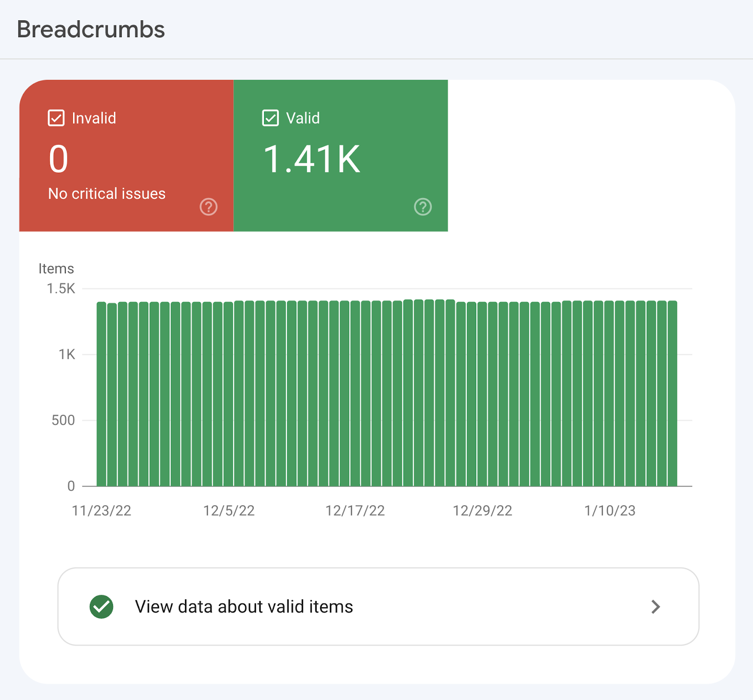
Task: Click the 1/10/23 date label
Action: [x=609, y=511]
